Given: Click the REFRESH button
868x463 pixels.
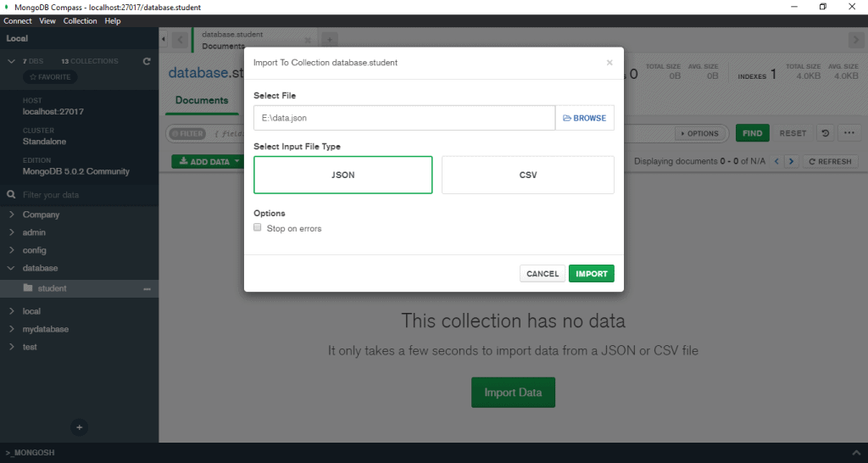Looking at the screenshot, I should 830,162.
